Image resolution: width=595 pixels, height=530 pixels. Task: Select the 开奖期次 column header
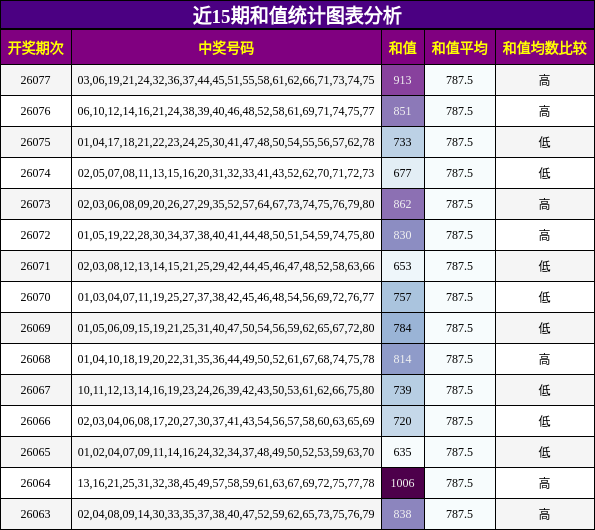click(36, 48)
